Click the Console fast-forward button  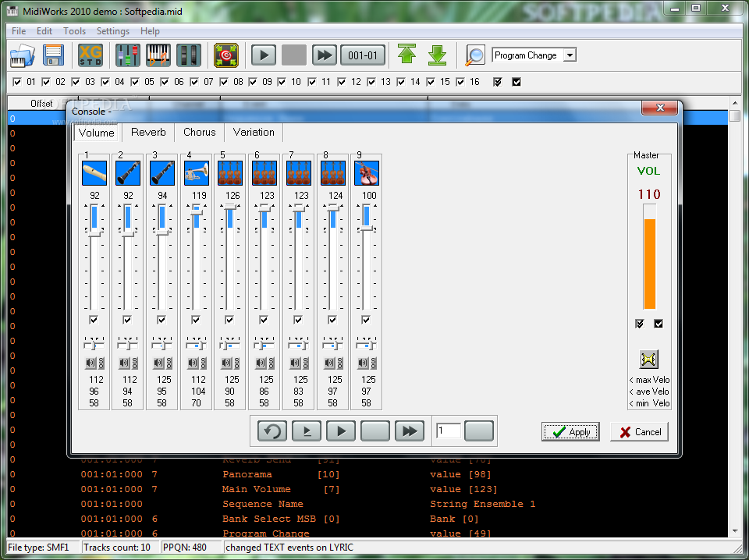(410, 431)
